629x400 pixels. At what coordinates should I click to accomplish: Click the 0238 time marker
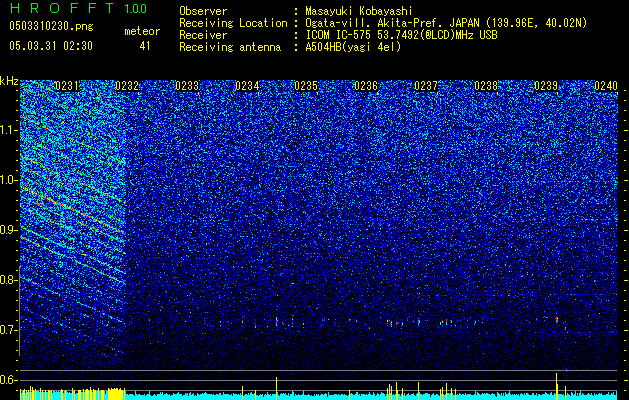point(486,86)
